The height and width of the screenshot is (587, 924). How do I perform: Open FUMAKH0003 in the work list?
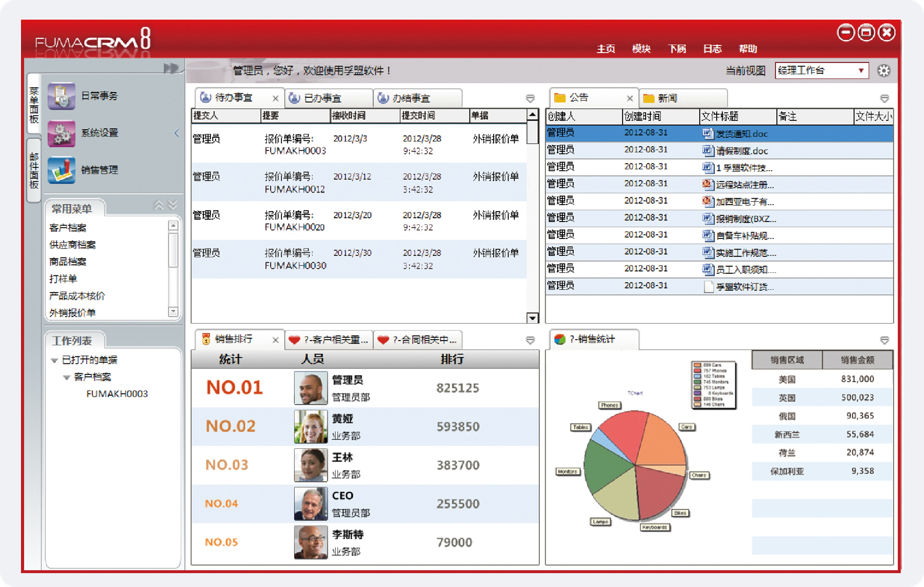[x=117, y=394]
